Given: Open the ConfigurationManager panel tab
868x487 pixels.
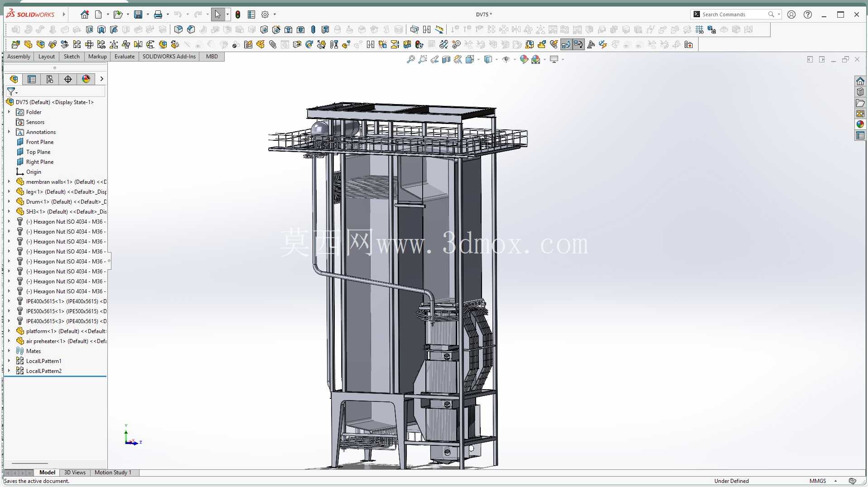Looking at the screenshot, I should coord(50,79).
